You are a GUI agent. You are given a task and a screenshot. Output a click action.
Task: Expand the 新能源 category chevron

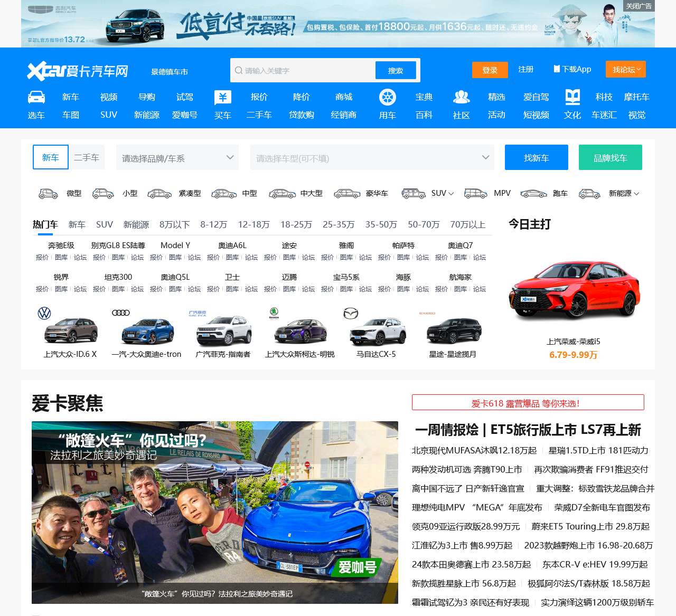click(x=636, y=194)
